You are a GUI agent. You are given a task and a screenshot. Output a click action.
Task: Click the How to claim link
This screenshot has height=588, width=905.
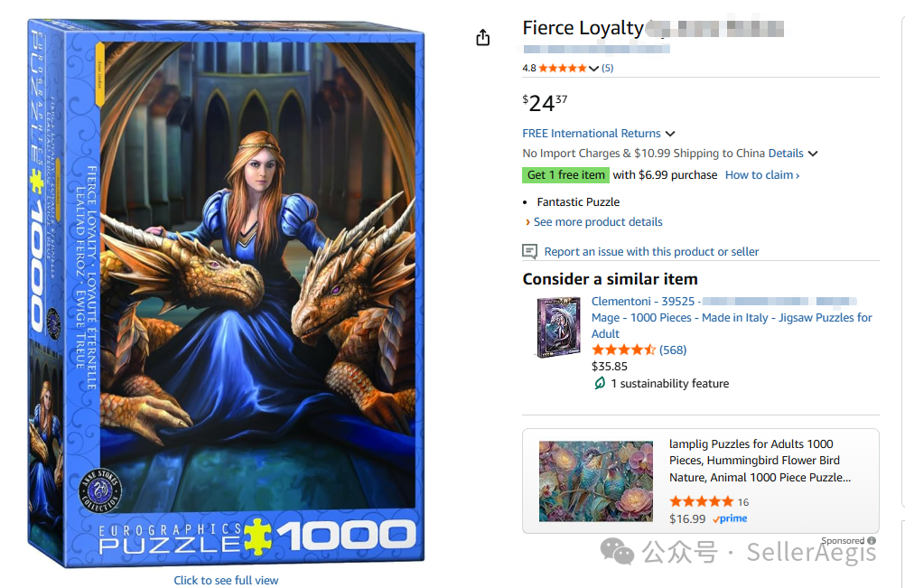tap(761, 175)
